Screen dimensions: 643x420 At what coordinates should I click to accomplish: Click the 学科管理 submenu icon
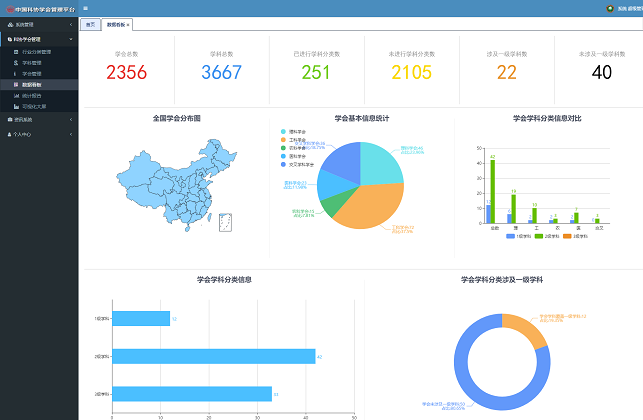coord(16,63)
